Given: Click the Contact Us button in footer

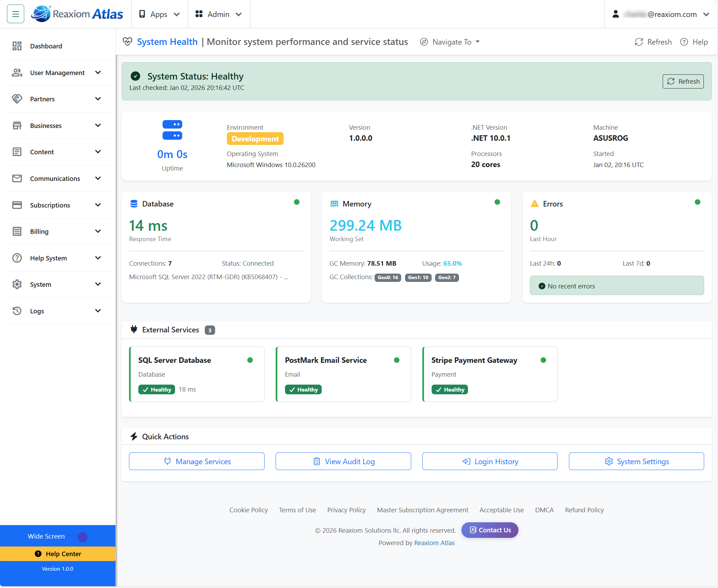Looking at the screenshot, I should point(490,530).
